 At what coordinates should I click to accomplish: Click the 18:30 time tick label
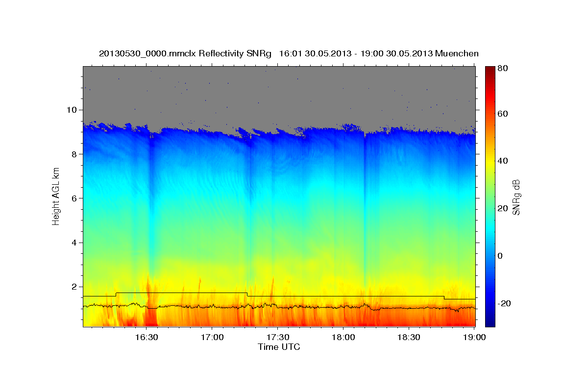(x=409, y=337)
